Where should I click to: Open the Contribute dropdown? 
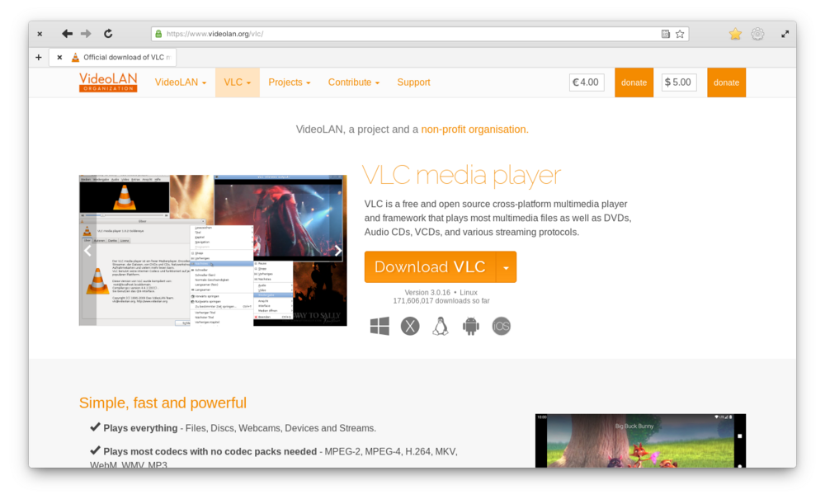pyautogui.click(x=352, y=82)
